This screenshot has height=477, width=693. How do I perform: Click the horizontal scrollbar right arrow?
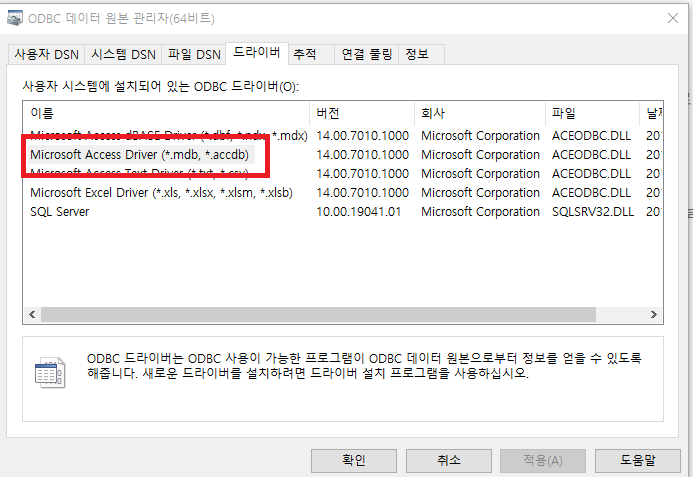pos(654,314)
